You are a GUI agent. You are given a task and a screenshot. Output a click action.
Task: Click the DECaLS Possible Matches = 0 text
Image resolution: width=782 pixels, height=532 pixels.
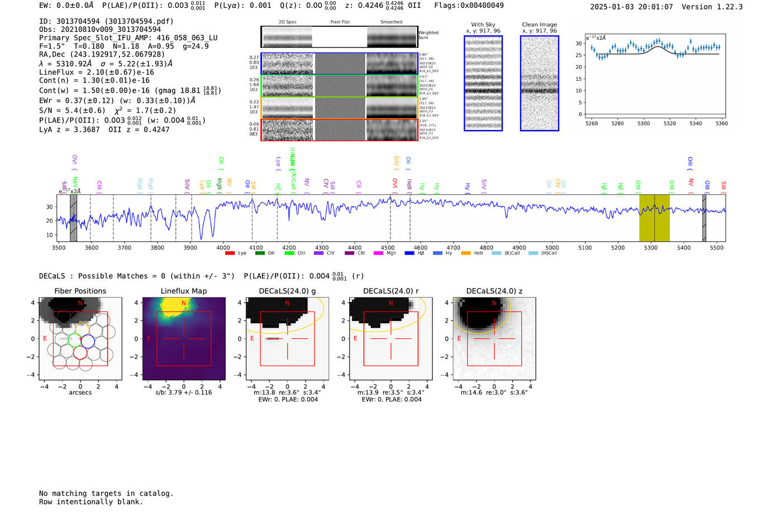pos(137,276)
